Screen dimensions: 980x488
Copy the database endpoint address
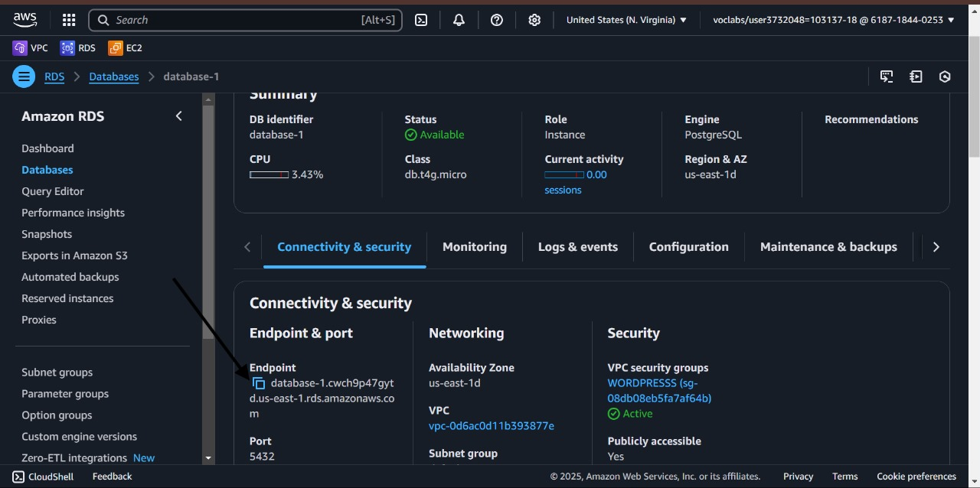(259, 383)
